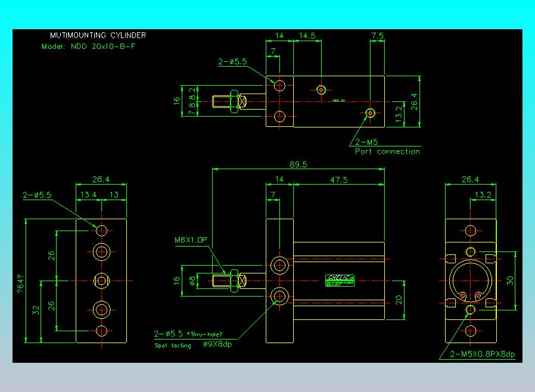Click the 8.2 vertical dimension
This screenshot has width=535, height=392.
click(193, 94)
